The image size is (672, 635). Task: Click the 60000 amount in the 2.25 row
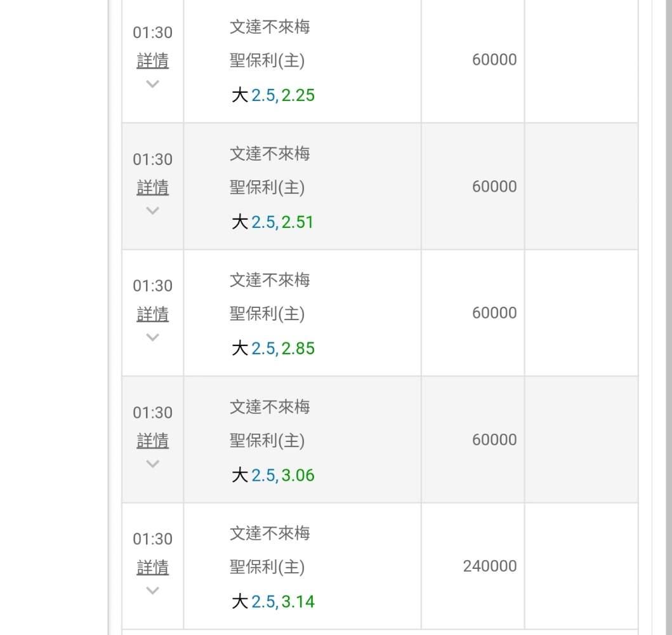coord(494,60)
